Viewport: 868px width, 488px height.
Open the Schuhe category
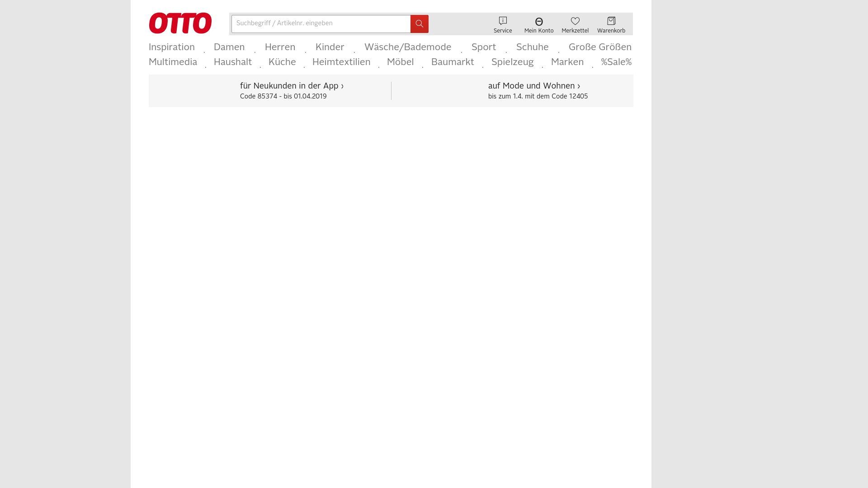[x=532, y=47]
